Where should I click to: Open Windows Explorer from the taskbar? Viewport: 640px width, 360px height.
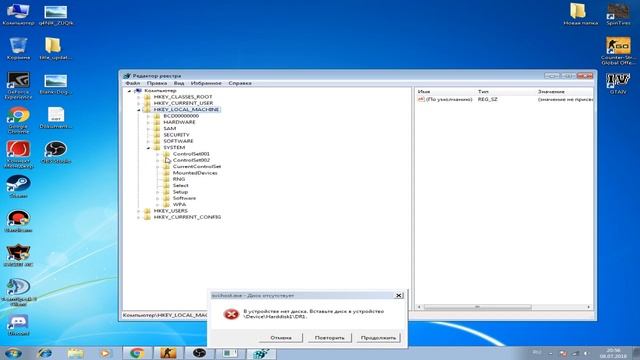point(76,353)
